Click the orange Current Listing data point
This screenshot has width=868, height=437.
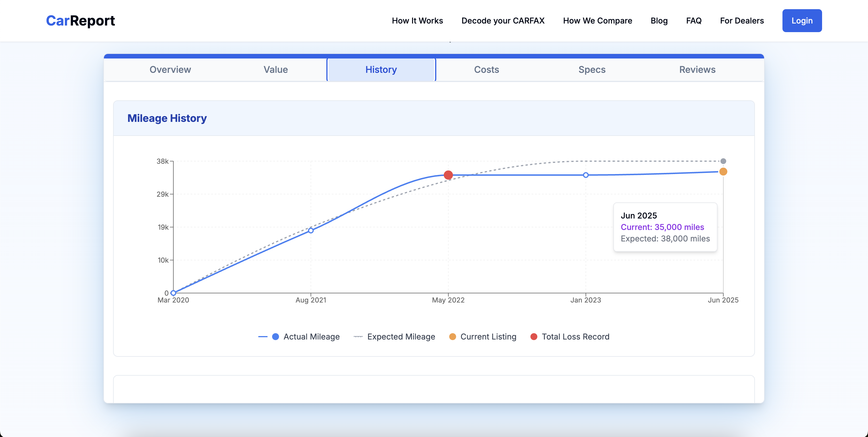coord(723,172)
